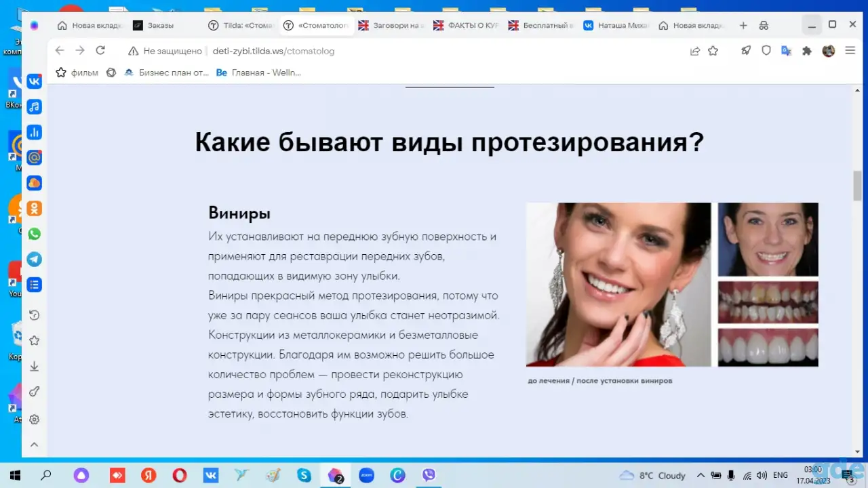Switch to the 'ФАКТЫ О КУР' tab
The height and width of the screenshot is (488, 868).
tap(466, 25)
